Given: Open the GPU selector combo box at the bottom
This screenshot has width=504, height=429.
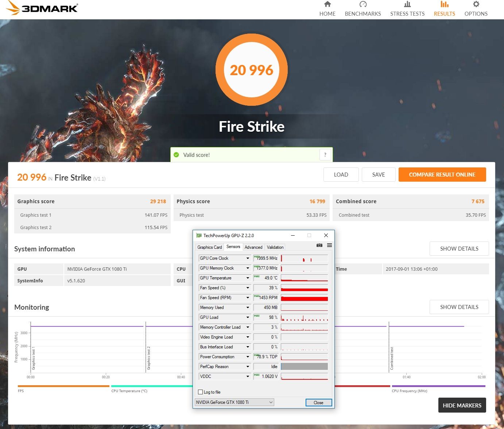Looking at the screenshot, I should (234, 402).
